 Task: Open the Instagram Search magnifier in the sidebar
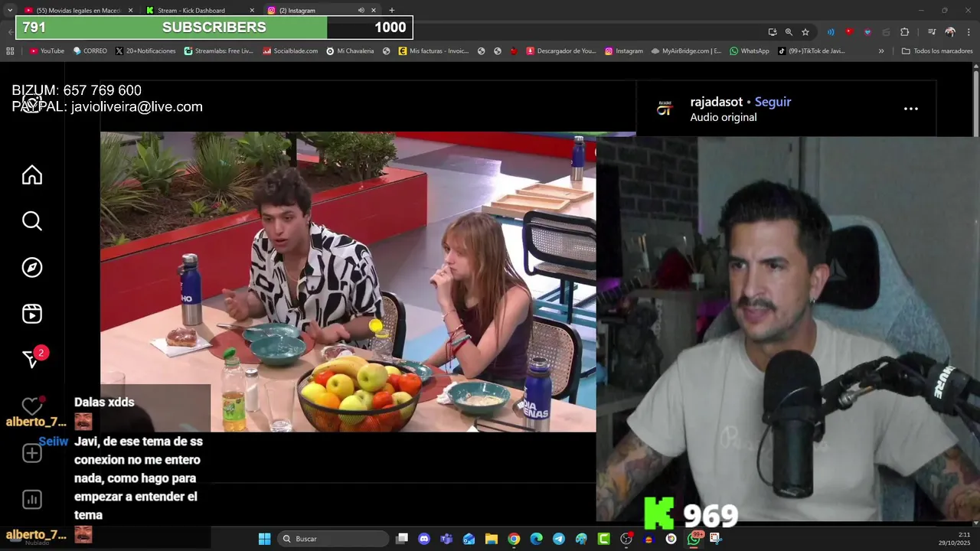[32, 221]
